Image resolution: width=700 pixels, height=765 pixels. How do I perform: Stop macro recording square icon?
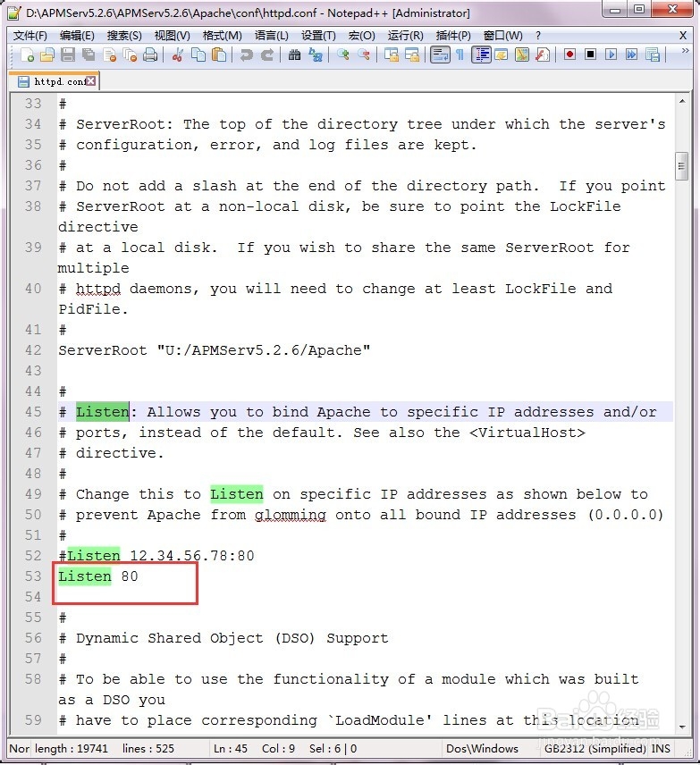[x=590, y=55]
